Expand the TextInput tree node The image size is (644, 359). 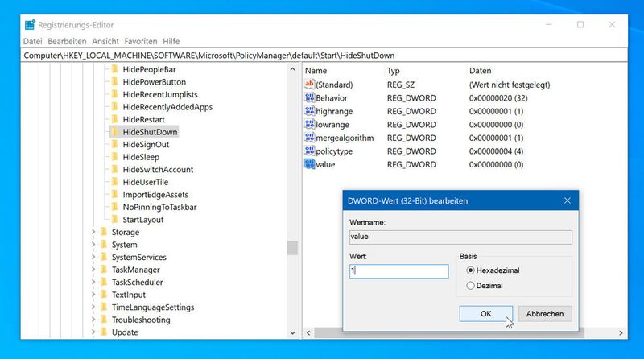pyautogui.click(x=93, y=295)
